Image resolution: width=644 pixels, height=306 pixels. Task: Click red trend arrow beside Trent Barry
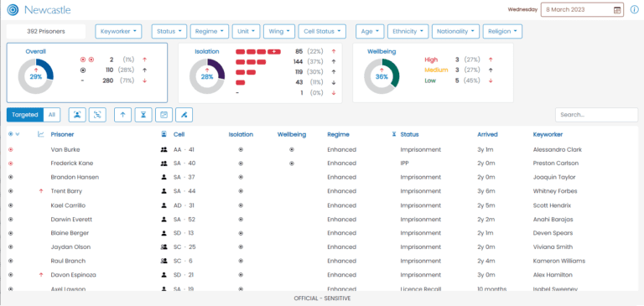point(40,191)
